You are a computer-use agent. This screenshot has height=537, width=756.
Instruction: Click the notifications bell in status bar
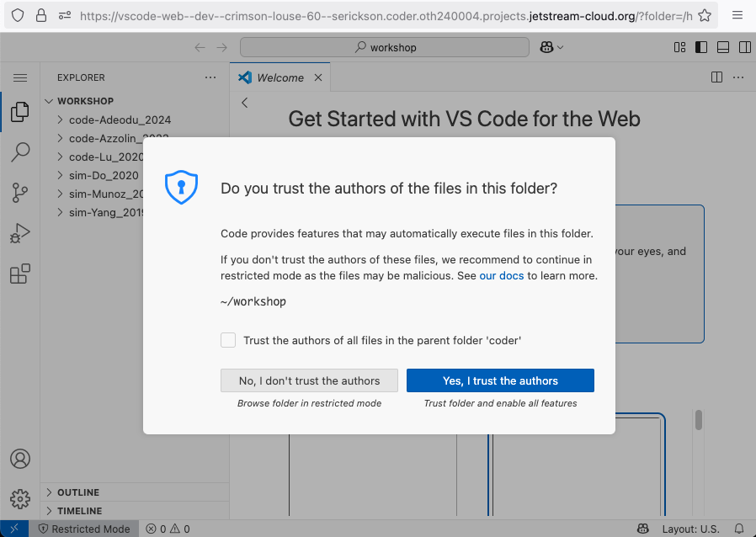click(739, 529)
